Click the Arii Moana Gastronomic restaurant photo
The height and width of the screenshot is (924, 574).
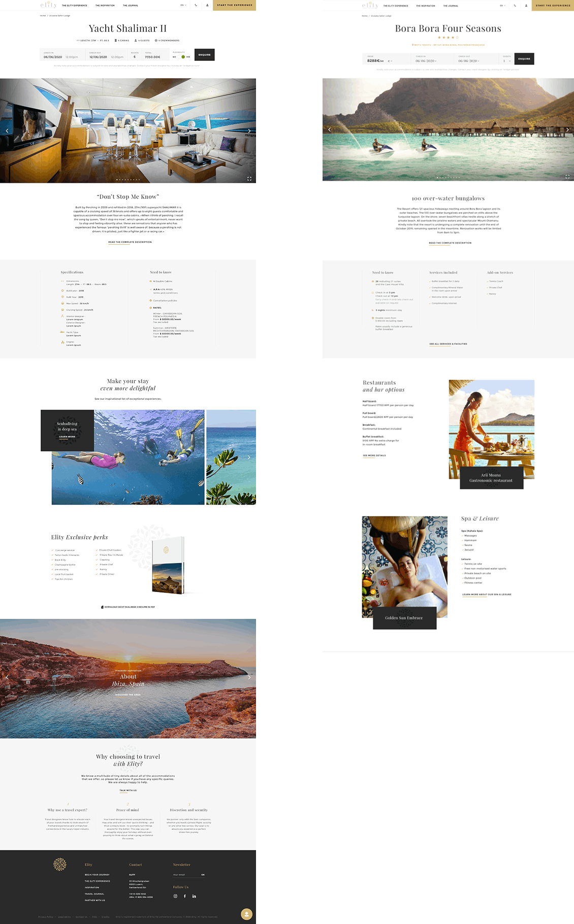(x=491, y=429)
